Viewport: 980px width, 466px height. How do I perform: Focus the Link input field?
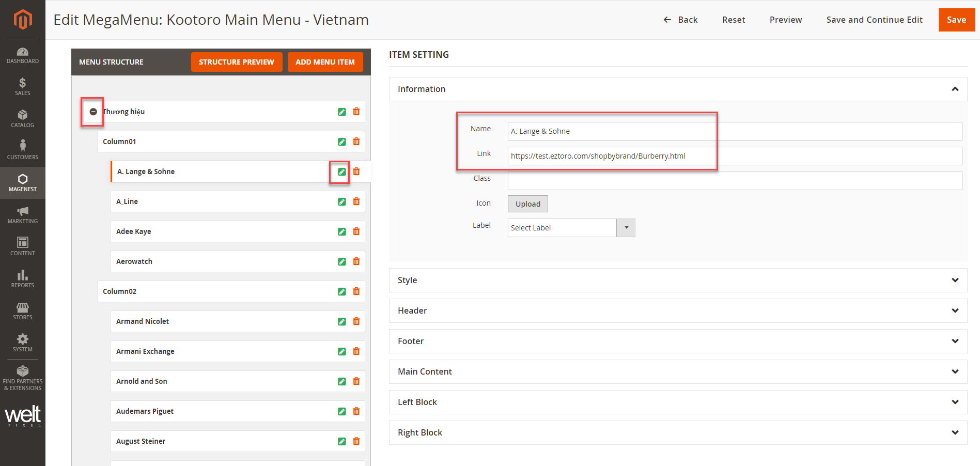point(735,156)
